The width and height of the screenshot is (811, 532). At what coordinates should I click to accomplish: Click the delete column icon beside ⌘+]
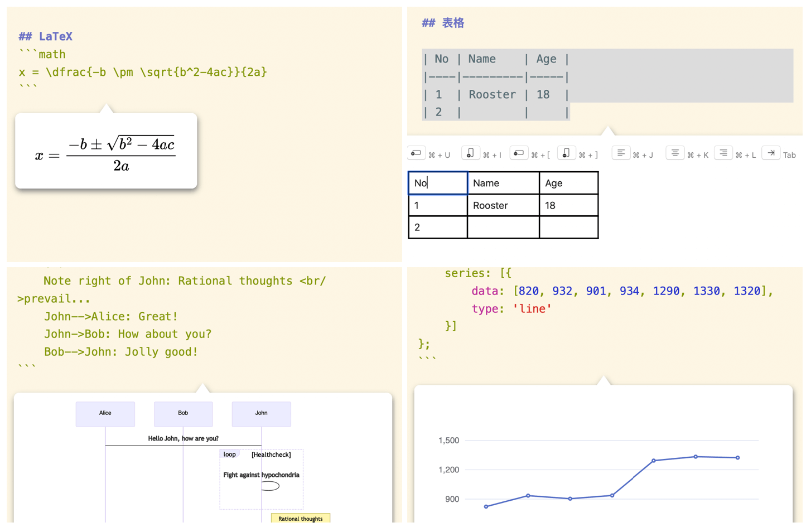[x=567, y=153]
